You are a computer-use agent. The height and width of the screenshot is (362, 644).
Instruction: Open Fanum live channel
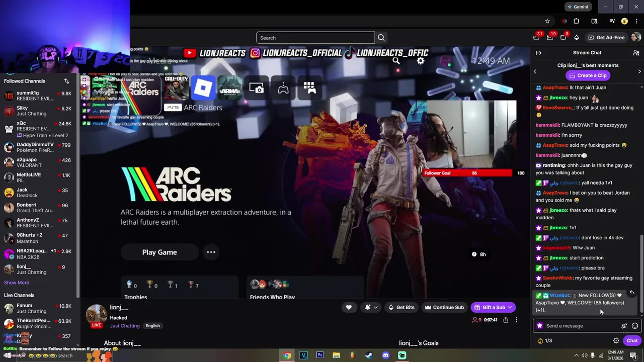click(x=38, y=308)
